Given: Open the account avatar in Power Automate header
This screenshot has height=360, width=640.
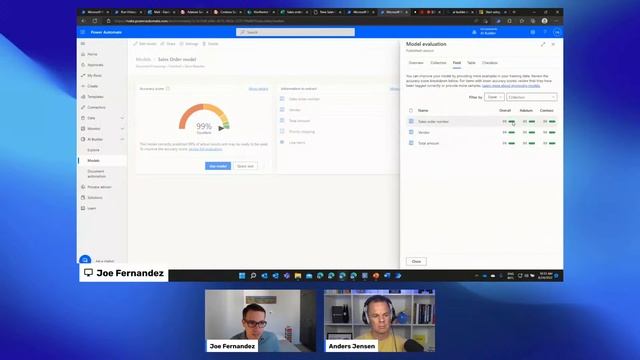Looking at the screenshot, I should [557, 32].
